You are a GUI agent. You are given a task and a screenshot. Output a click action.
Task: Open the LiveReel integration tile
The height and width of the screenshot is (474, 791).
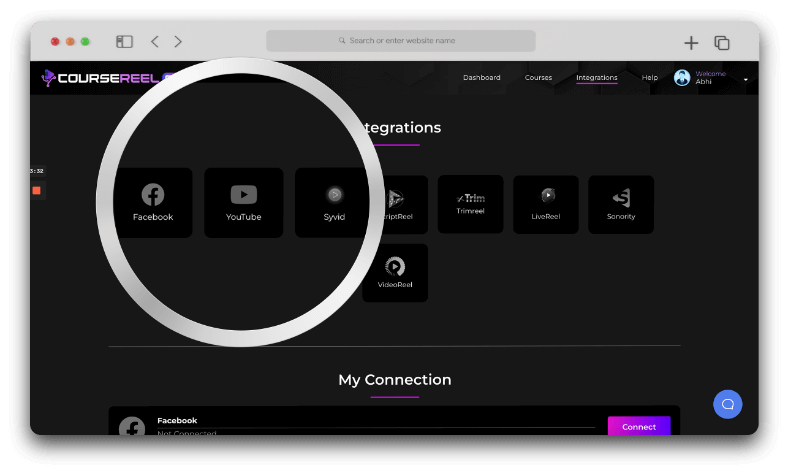coord(546,204)
